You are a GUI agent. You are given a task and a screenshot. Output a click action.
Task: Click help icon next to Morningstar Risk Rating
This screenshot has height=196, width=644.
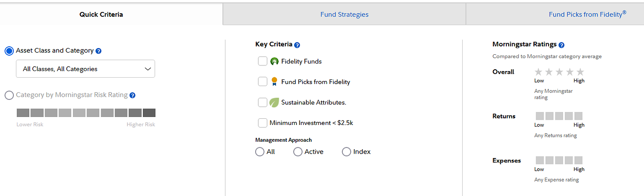coord(133,95)
